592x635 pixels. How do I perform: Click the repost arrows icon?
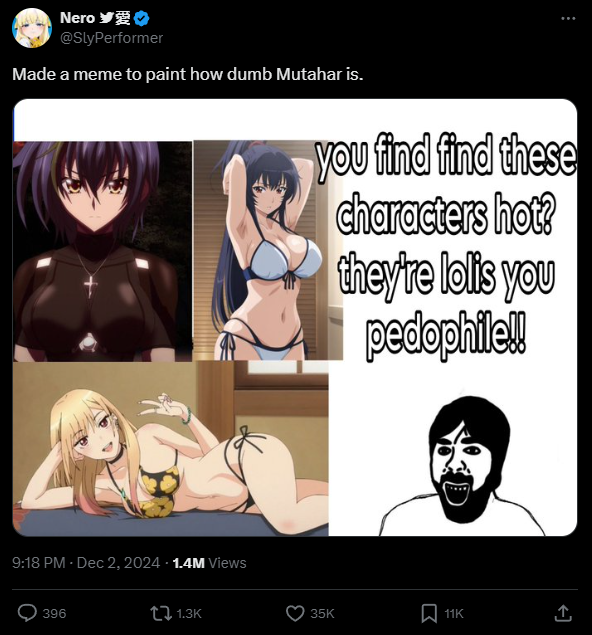tap(160, 613)
